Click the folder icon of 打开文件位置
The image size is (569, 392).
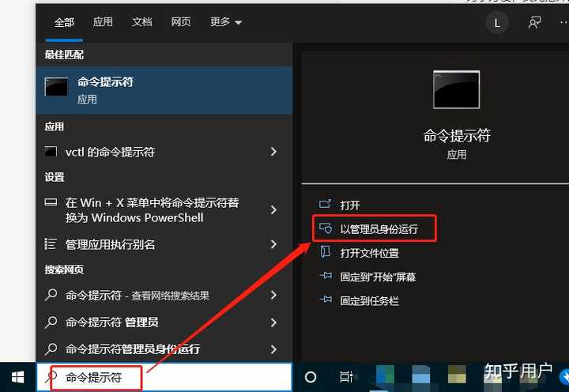(x=325, y=251)
